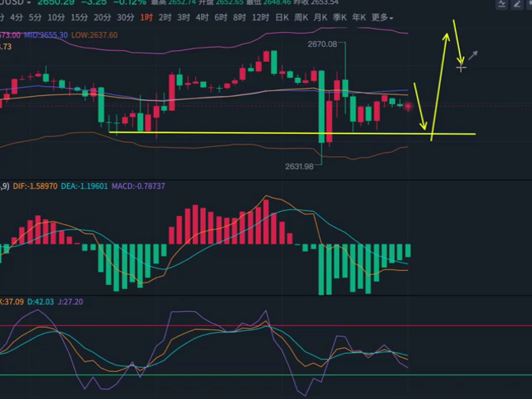Expand the 更多 timeframe dropdown
Image resolution: width=532 pixels, height=399 pixels.
click(x=382, y=17)
